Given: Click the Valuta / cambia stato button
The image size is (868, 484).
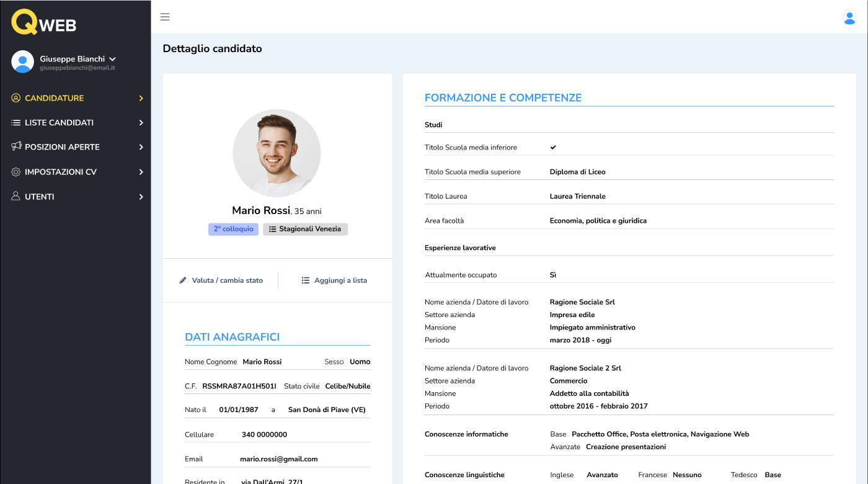Looking at the screenshot, I should tap(221, 280).
